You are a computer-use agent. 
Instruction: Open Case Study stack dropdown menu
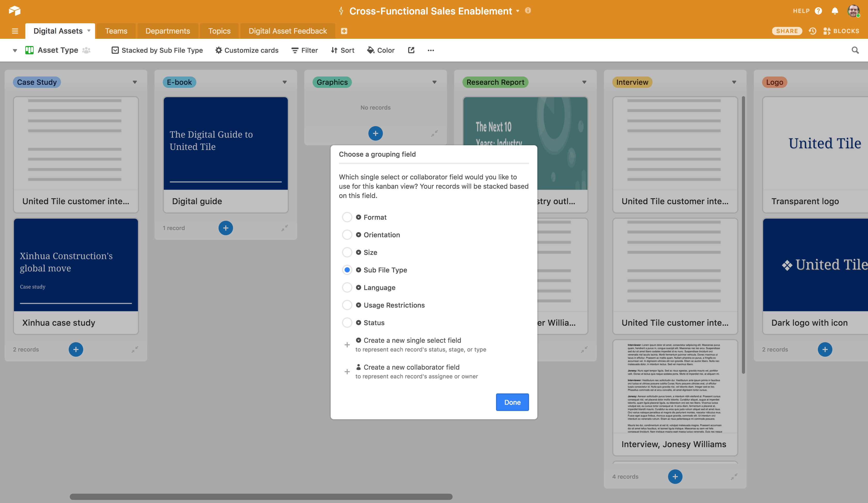coord(135,82)
